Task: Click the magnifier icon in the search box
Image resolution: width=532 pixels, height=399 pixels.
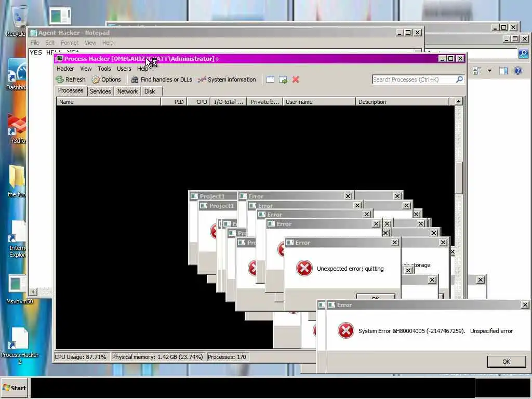Action: [459, 79]
